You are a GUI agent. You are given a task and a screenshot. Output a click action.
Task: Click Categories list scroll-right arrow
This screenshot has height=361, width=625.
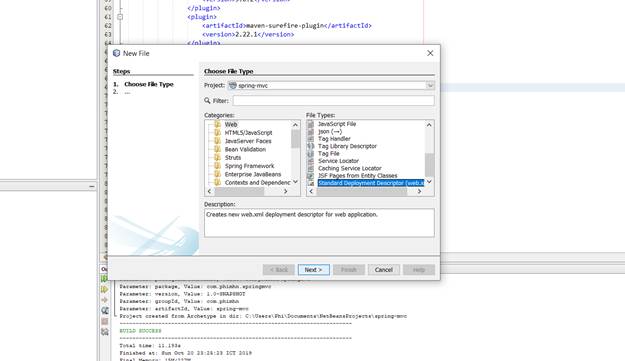point(285,191)
